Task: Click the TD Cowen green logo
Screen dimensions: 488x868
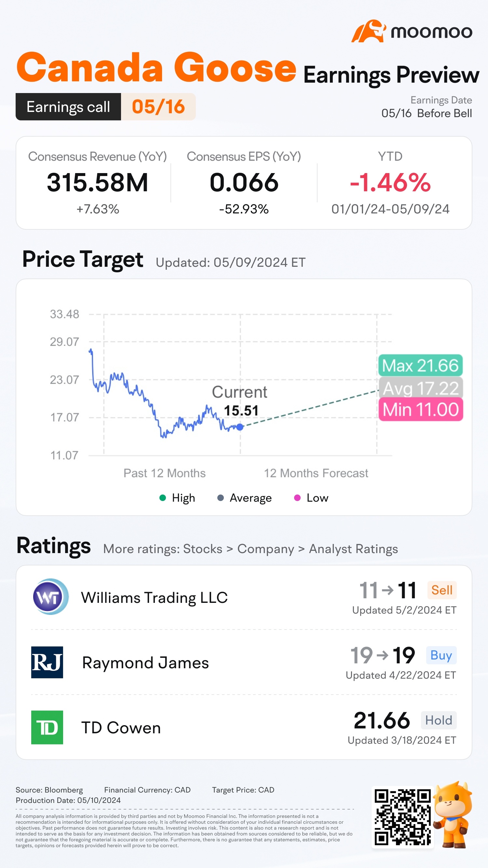Action: pos(47,727)
